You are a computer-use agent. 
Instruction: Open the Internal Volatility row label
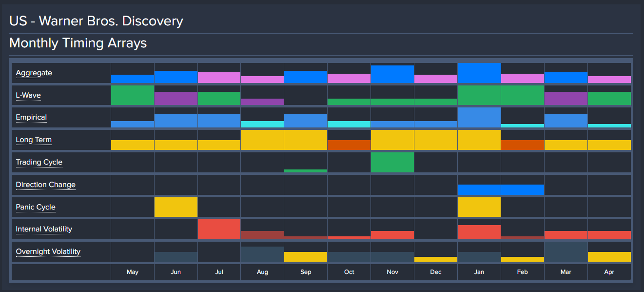point(45,229)
